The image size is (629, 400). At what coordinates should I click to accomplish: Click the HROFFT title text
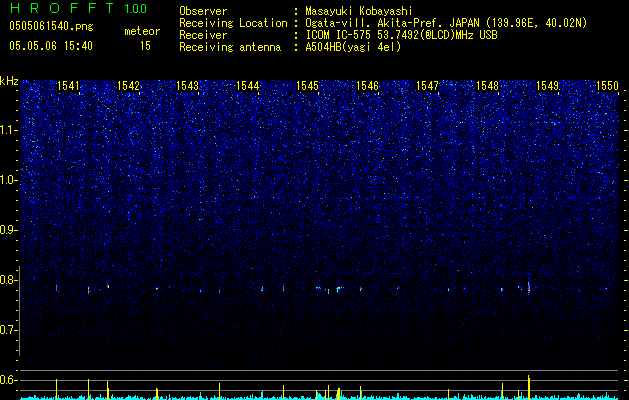coord(62,8)
